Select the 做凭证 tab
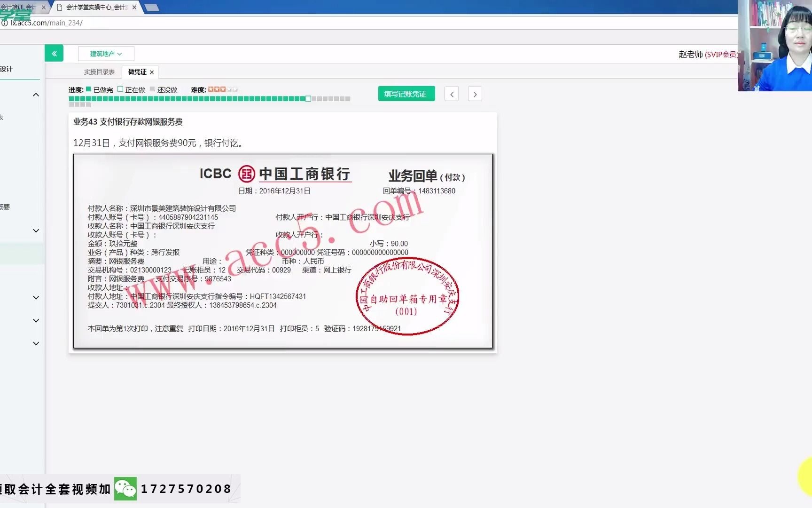 click(137, 72)
